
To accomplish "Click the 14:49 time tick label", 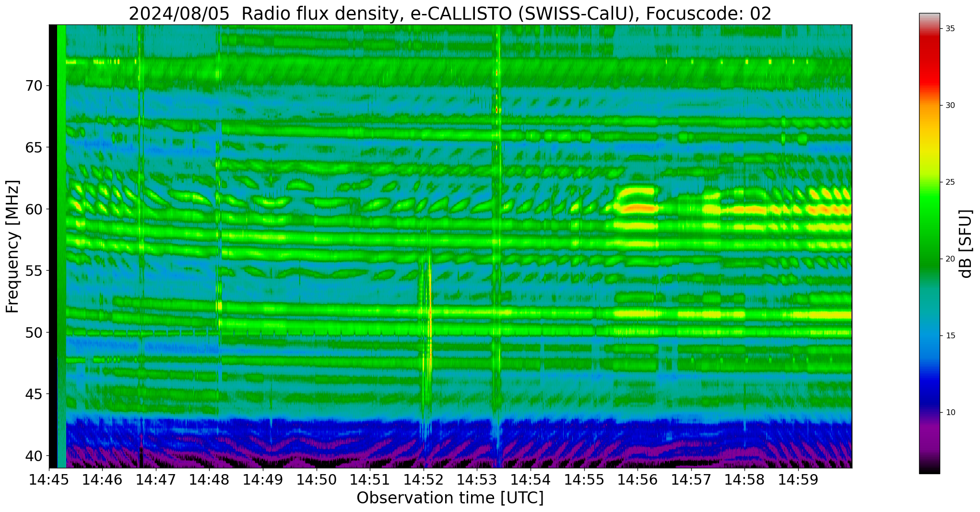I will (x=263, y=479).
